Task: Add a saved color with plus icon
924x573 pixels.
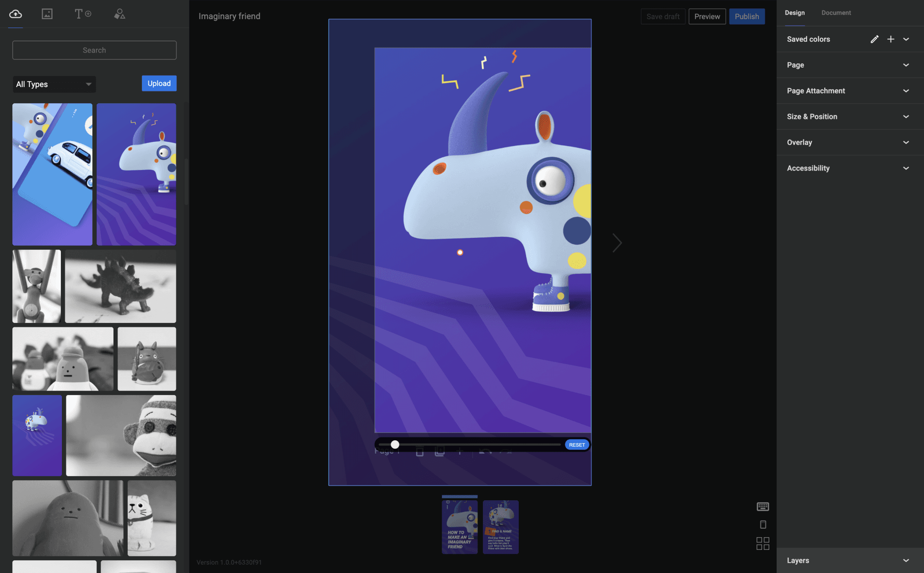Action: 891,39
